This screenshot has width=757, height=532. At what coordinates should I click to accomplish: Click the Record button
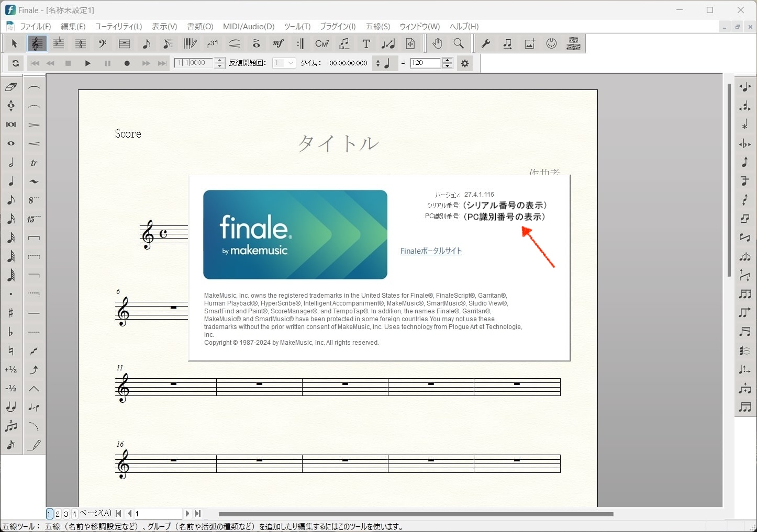coord(127,63)
